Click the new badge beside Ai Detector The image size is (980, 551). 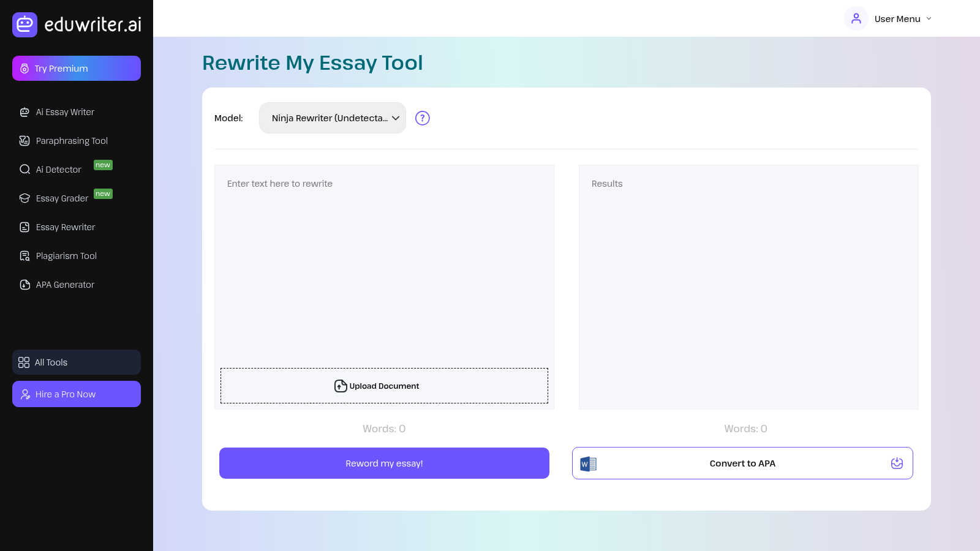point(103,165)
